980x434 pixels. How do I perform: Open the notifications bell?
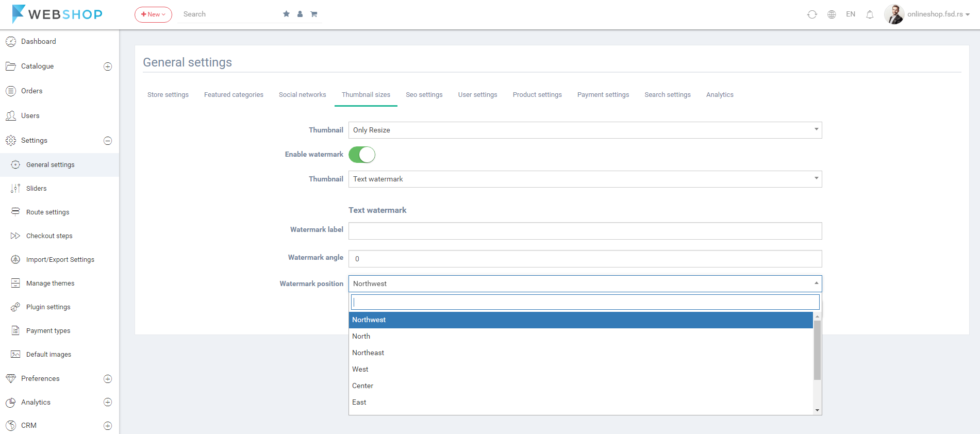tap(870, 14)
